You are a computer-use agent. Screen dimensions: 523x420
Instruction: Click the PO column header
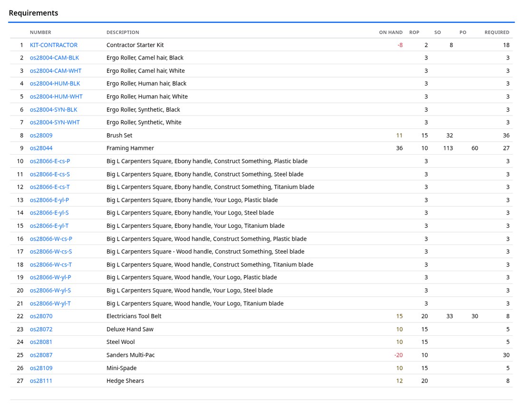pyautogui.click(x=463, y=32)
